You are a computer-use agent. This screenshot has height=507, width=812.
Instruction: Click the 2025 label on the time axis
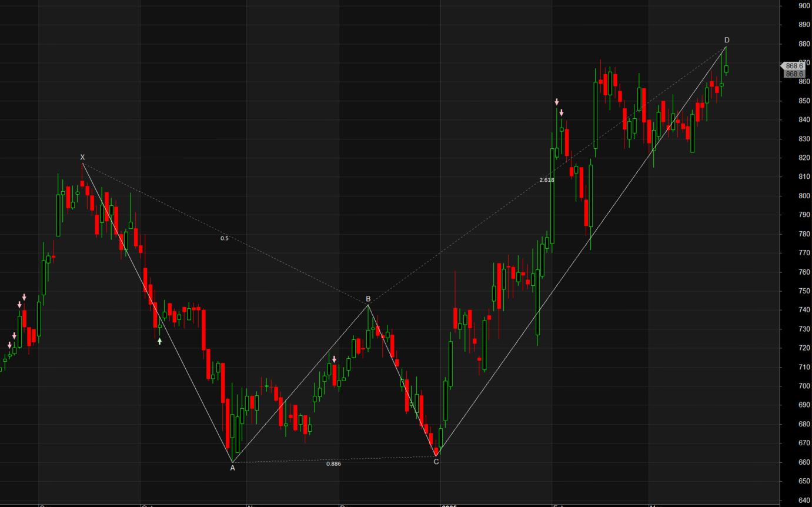pyautogui.click(x=450, y=505)
